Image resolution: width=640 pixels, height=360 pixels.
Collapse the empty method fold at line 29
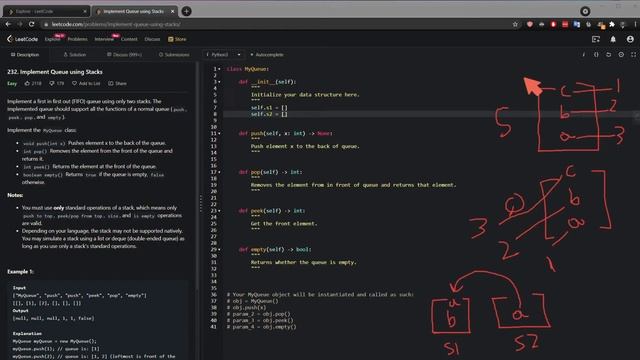219,249
